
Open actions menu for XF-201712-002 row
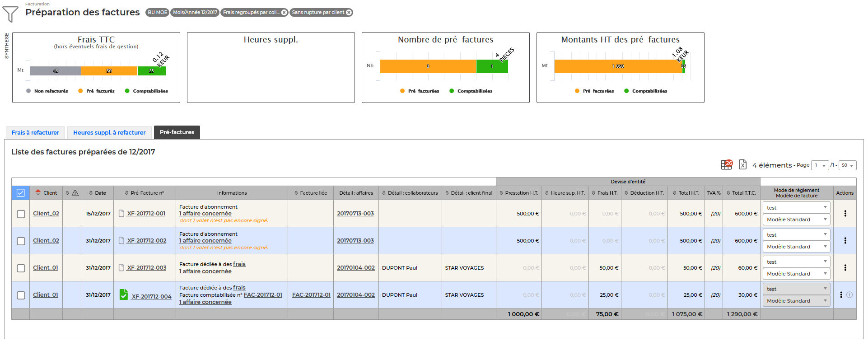tap(845, 240)
